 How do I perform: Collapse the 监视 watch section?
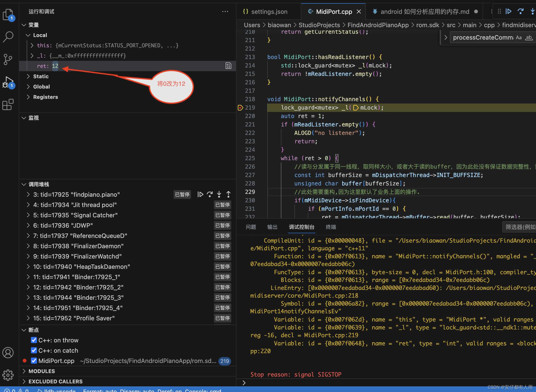24,118
